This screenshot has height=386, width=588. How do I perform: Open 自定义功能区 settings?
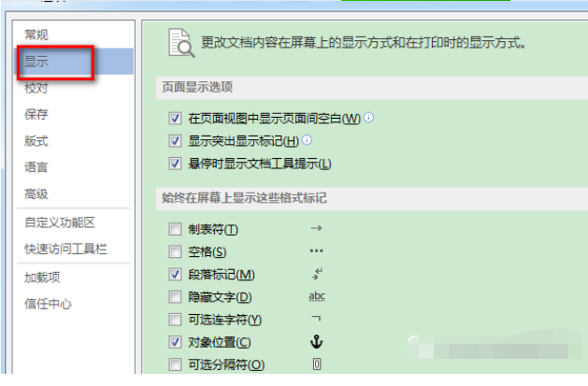click(x=60, y=222)
